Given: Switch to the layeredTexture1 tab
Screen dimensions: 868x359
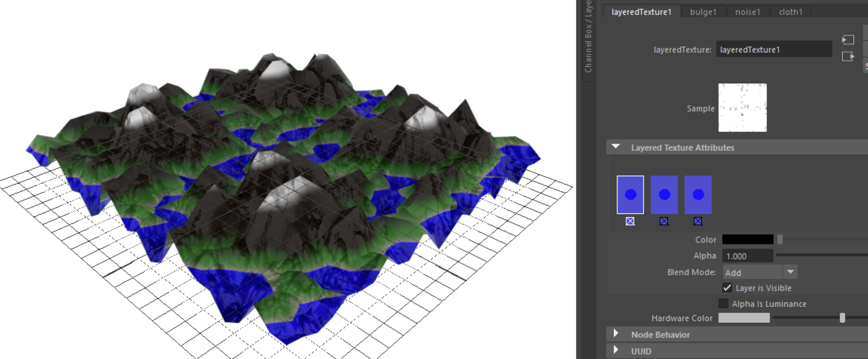Looking at the screenshot, I should tap(641, 12).
